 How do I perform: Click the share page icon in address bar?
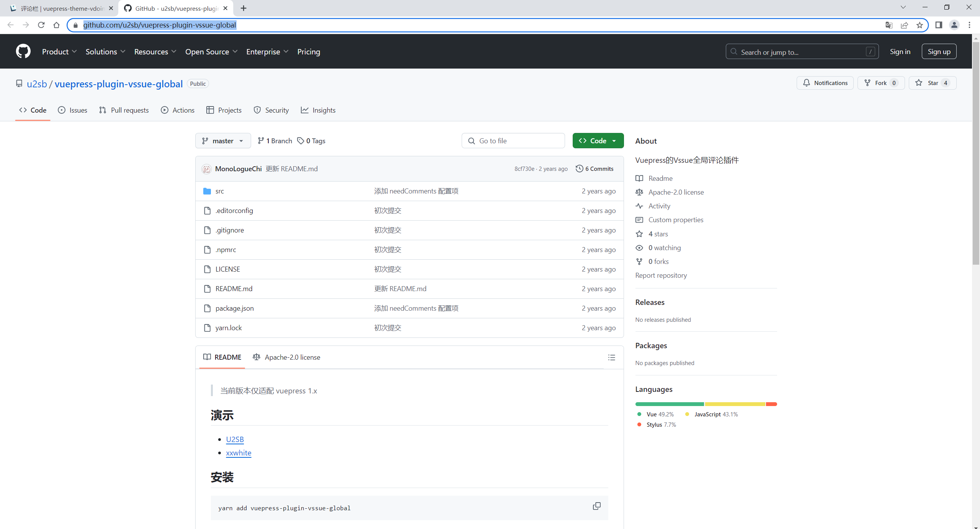[x=904, y=25]
